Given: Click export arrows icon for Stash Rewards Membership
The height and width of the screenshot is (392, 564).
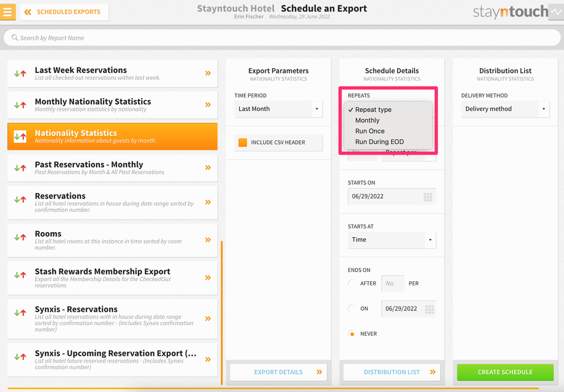Looking at the screenshot, I should 20,275.
